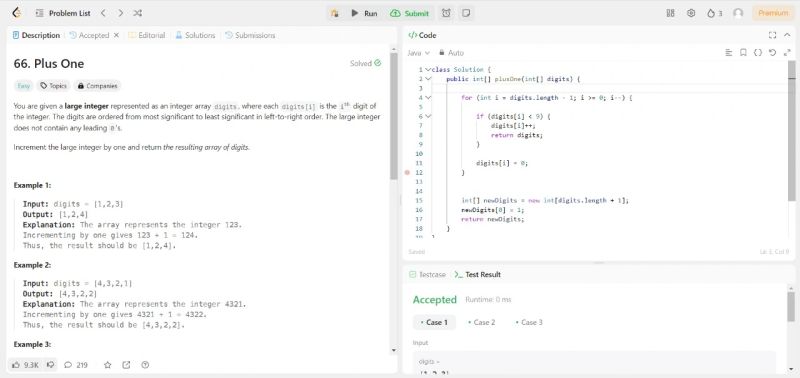The width and height of the screenshot is (800, 378).
Task: Maximize the Code panel icon
Action: (x=772, y=35)
